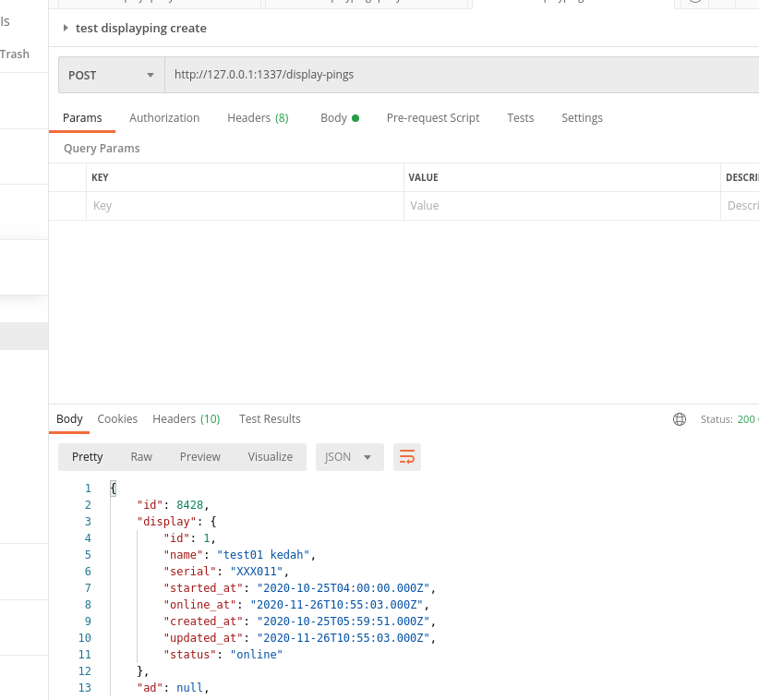The width and height of the screenshot is (759, 700).
Task: Select the Pre-request Script tab
Action: pos(433,118)
